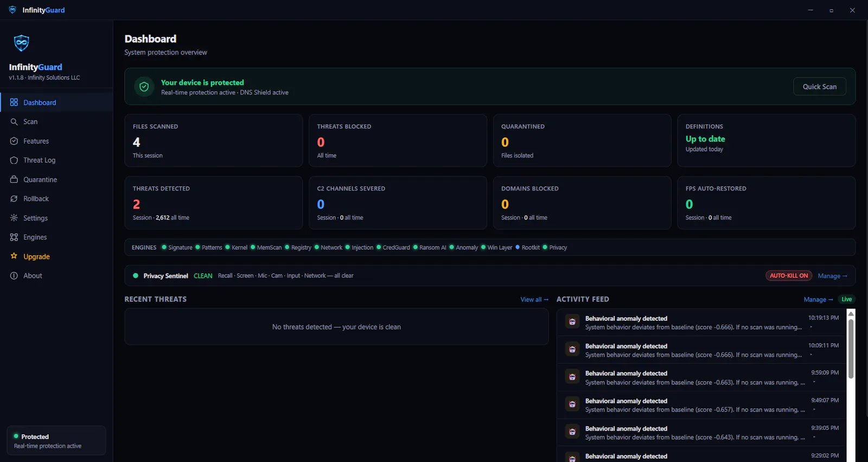
Task: Click the Win Layer engine label
Action: click(500, 248)
